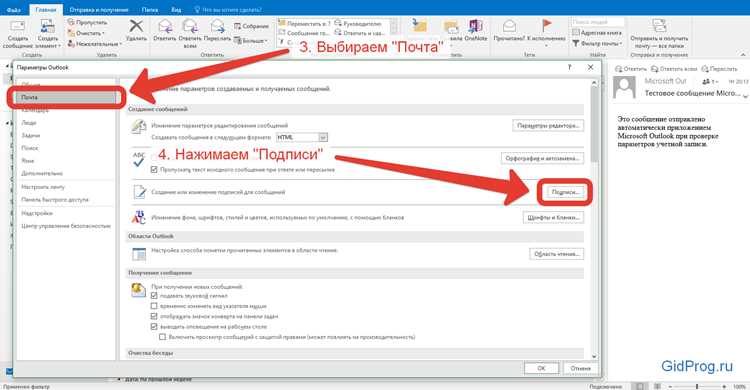
Task: Click the Удалить X icon in ribbon
Action: 136,26
